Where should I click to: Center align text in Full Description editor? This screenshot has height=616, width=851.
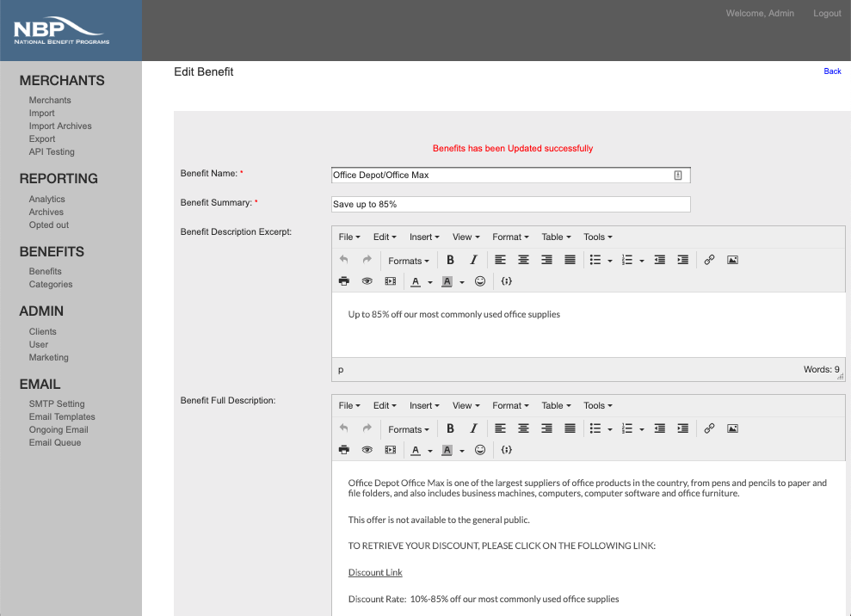[x=523, y=428]
